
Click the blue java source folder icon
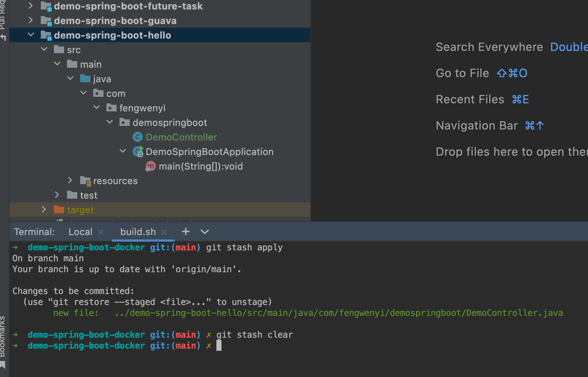85,79
